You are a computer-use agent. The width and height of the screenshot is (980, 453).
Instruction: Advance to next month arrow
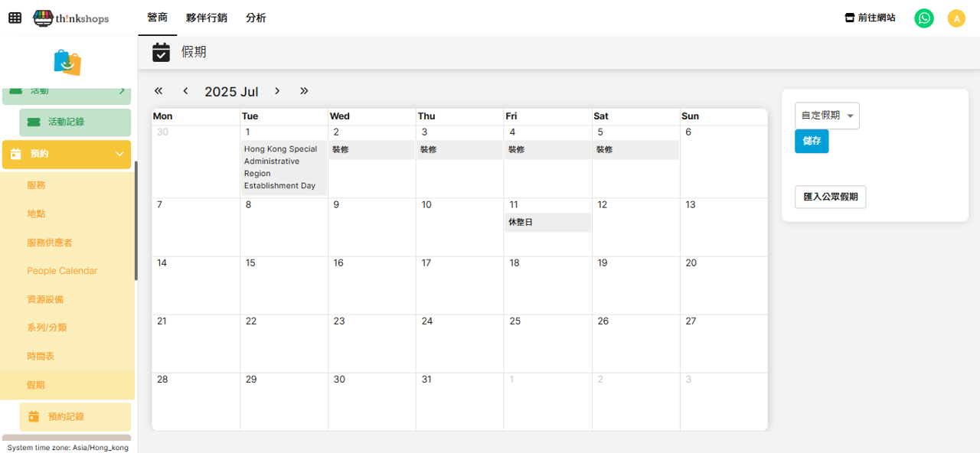tap(277, 91)
